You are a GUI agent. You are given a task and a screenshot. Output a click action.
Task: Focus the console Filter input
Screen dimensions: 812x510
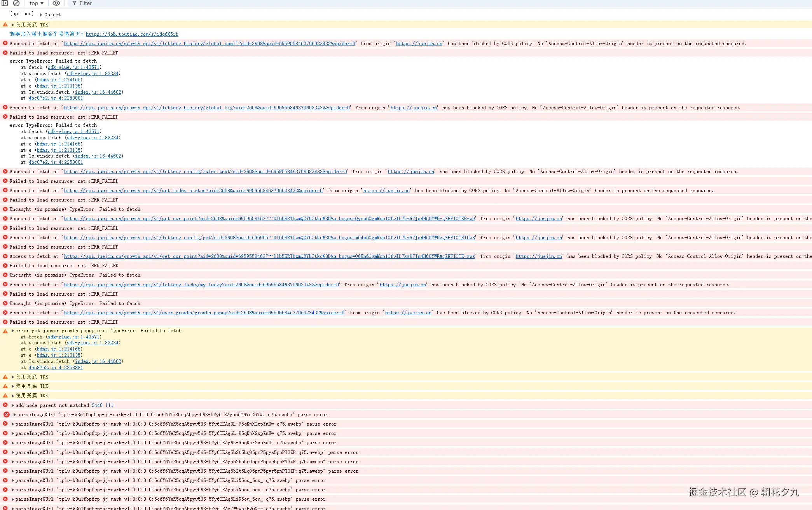[101, 3]
